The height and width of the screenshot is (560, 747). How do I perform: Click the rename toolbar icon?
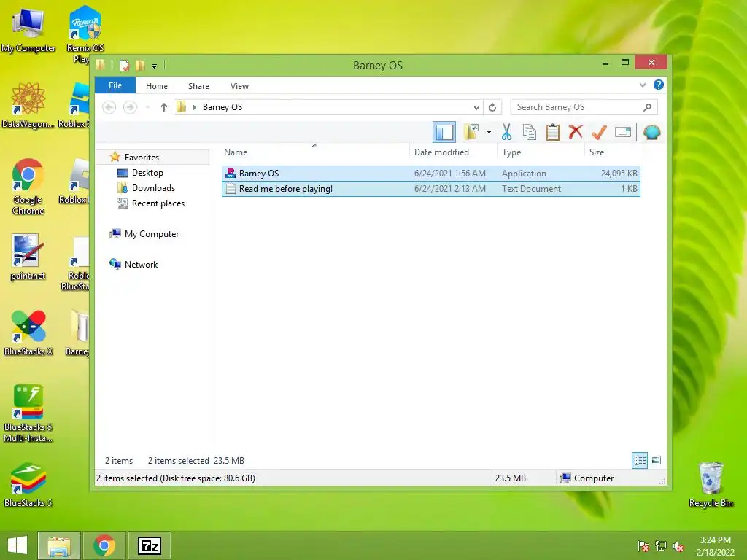623,132
